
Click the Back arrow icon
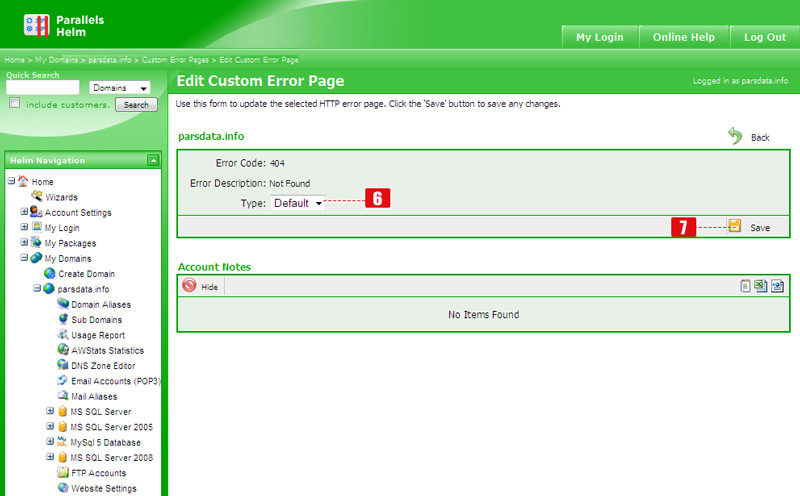[735, 136]
